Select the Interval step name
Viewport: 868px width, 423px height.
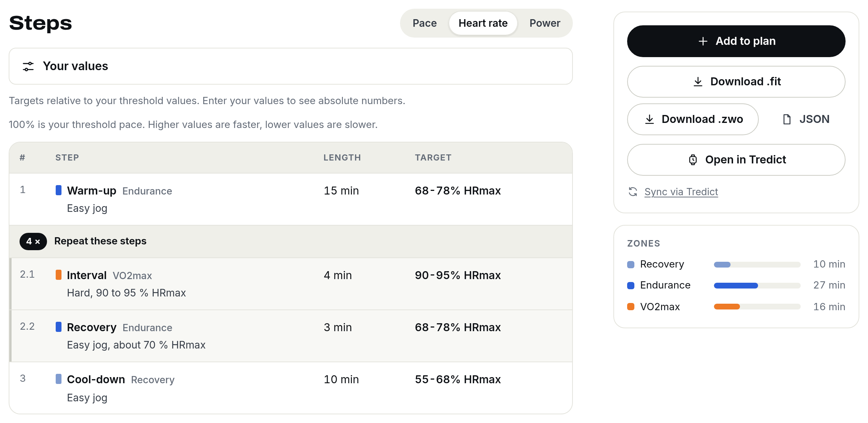click(87, 275)
